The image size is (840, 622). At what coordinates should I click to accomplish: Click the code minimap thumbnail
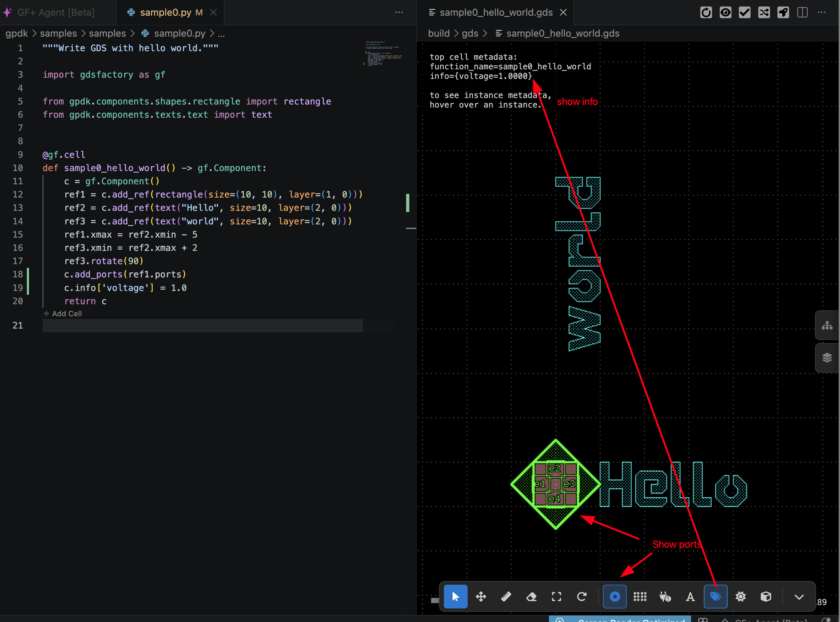click(x=384, y=54)
